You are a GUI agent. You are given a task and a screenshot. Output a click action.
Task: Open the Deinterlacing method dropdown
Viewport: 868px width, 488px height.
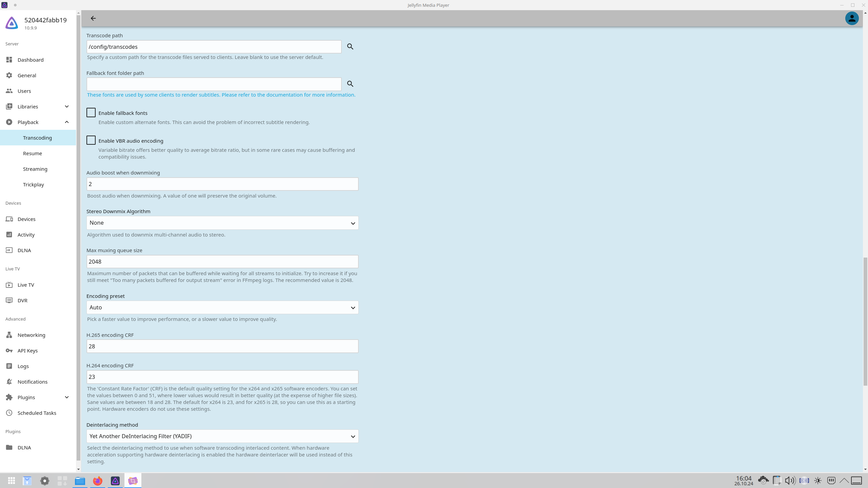tap(222, 436)
